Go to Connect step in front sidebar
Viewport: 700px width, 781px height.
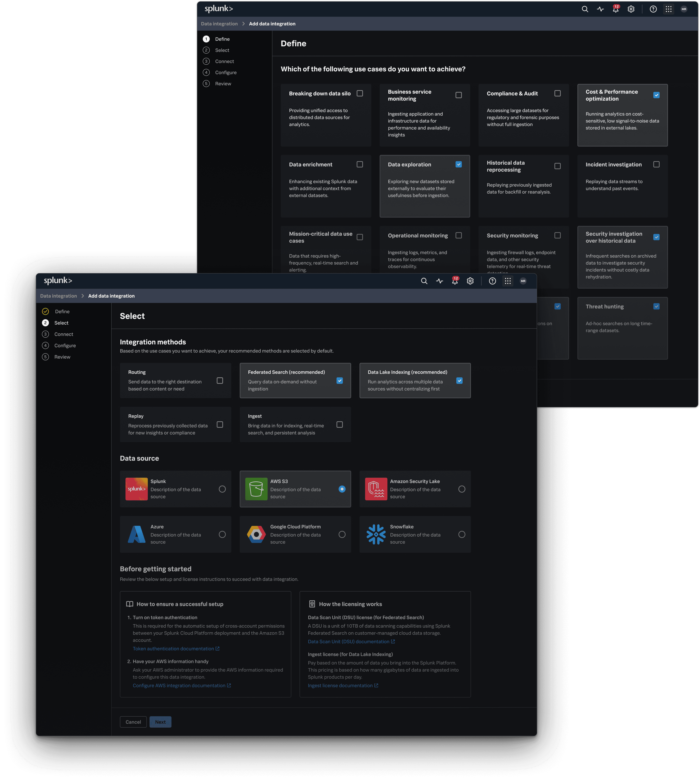(64, 334)
